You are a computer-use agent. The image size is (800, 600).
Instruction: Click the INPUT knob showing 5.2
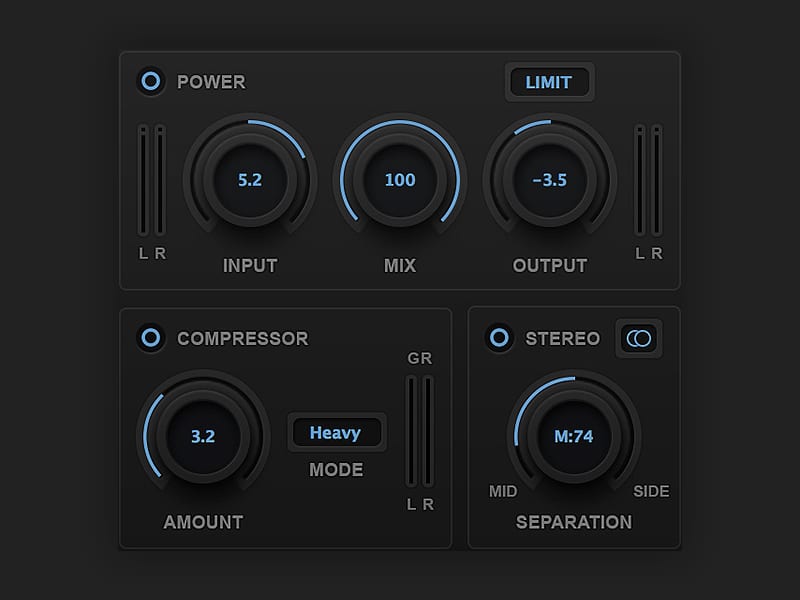click(x=249, y=180)
